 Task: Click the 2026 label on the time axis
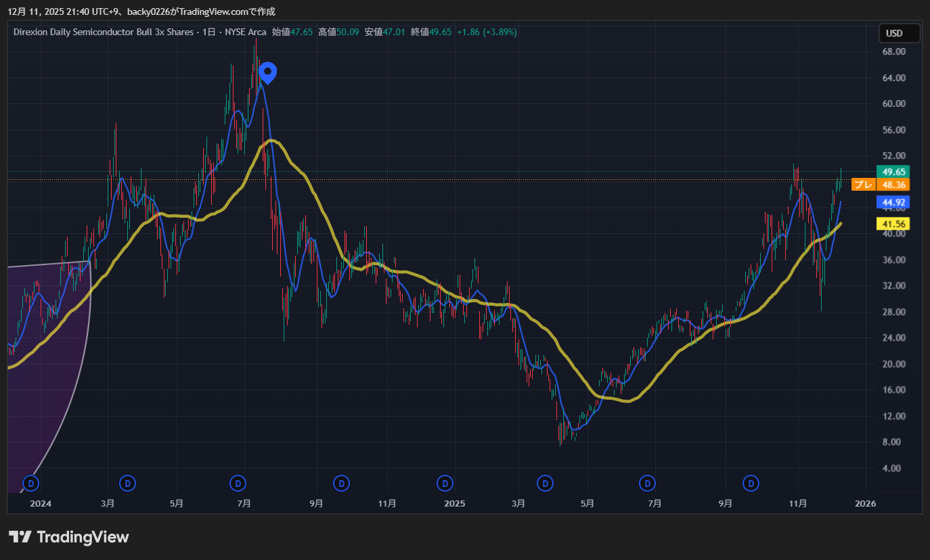(865, 504)
